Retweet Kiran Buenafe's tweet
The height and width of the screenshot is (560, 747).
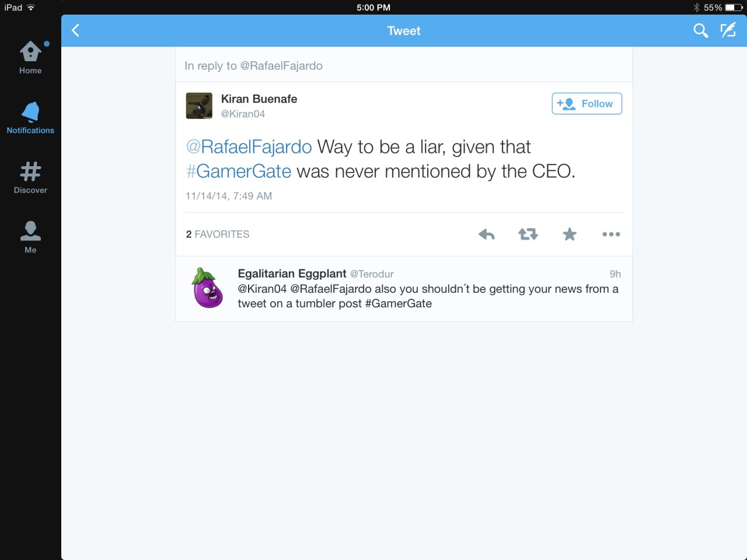(528, 235)
